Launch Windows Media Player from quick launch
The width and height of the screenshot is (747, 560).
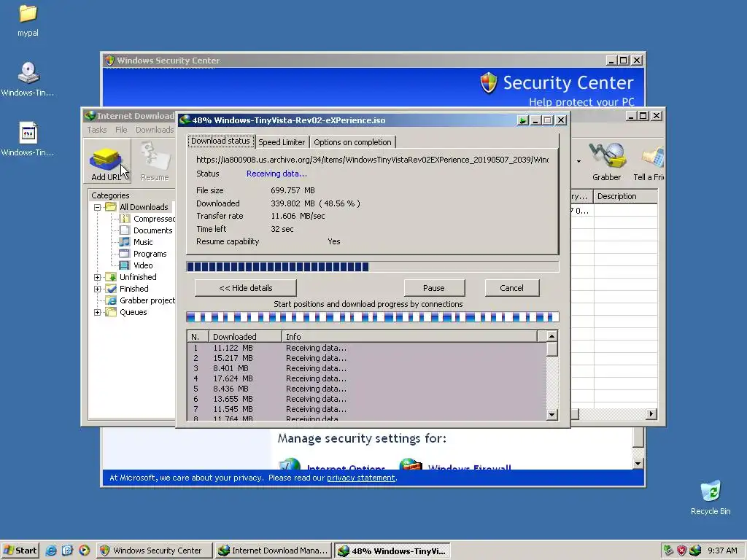click(x=85, y=551)
